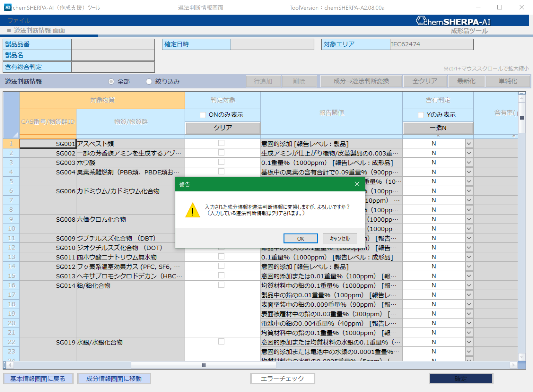Enable the ONのみ表示 checkbox

(203, 115)
